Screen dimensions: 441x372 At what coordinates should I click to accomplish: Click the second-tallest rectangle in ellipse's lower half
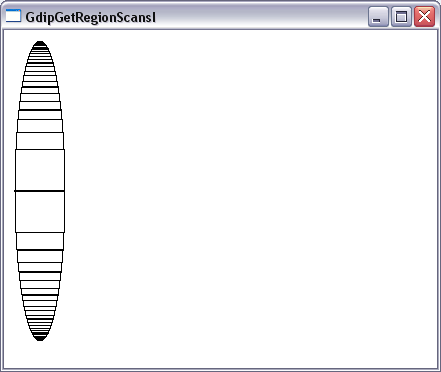(x=40, y=241)
